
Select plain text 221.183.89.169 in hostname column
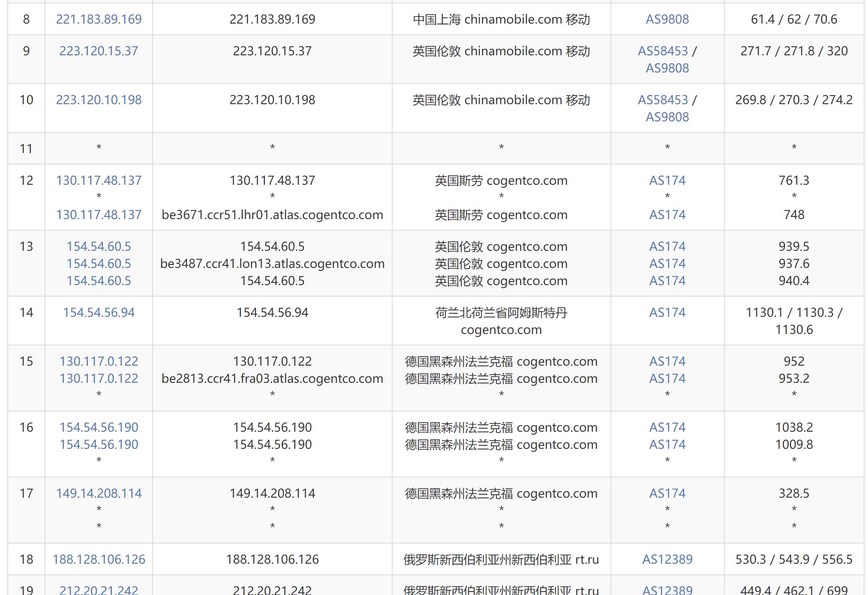(x=272, y=19)
